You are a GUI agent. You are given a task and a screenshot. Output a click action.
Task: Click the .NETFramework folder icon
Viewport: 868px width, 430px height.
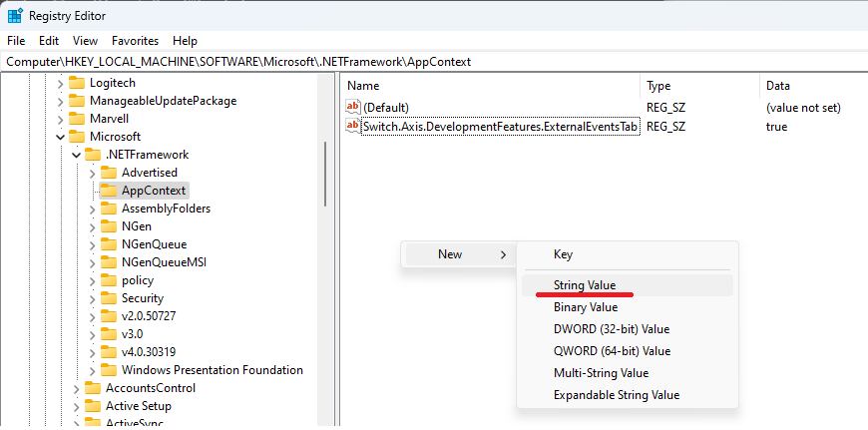point(93,155)
